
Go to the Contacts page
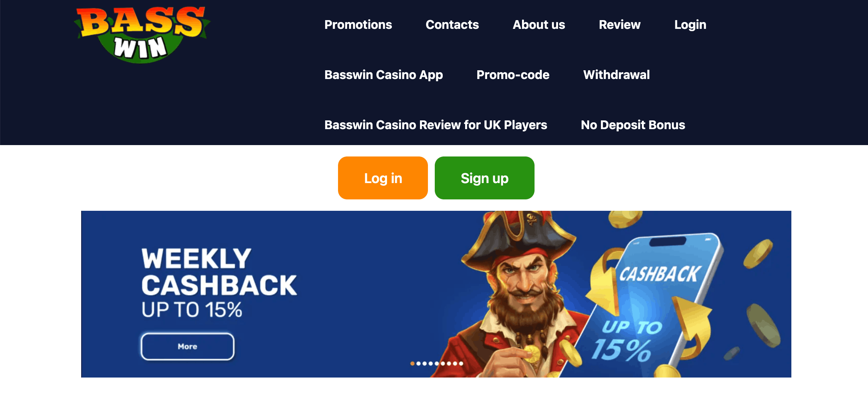452,25
